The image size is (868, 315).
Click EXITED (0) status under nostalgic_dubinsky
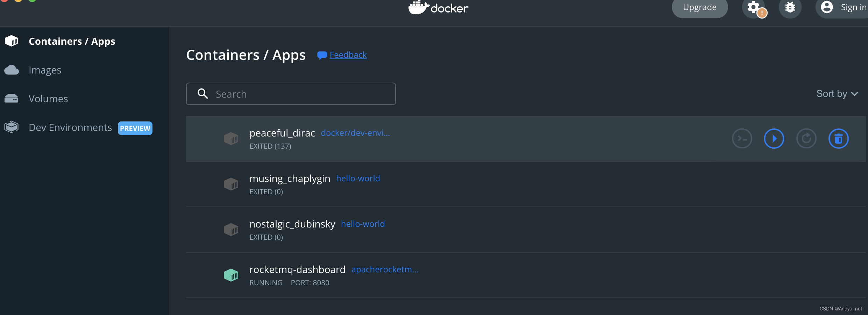[266, 237]
